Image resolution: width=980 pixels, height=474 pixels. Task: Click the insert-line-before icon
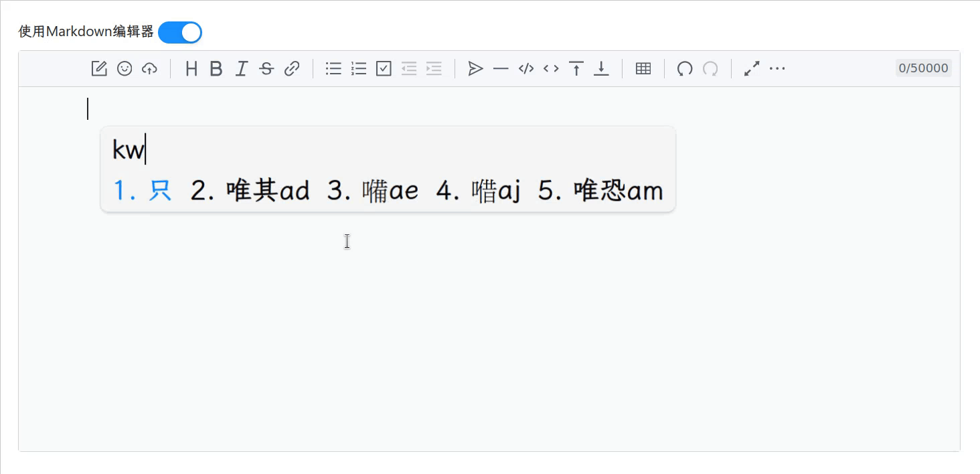click(576, 68)
